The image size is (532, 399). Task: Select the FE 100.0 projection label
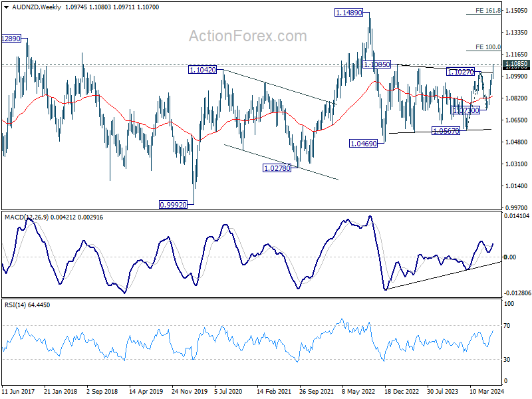pyautogui.click(x=487, y=47)
